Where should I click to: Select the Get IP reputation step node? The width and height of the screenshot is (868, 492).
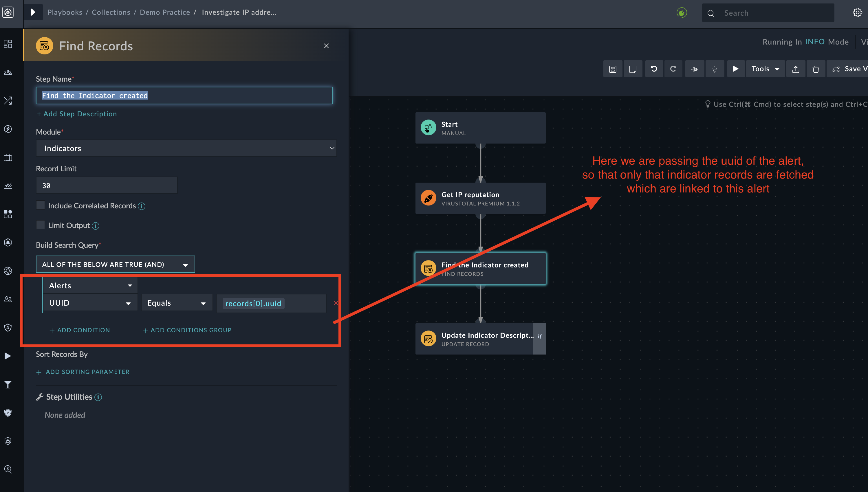pyautogui.click(x=480, y=198)
